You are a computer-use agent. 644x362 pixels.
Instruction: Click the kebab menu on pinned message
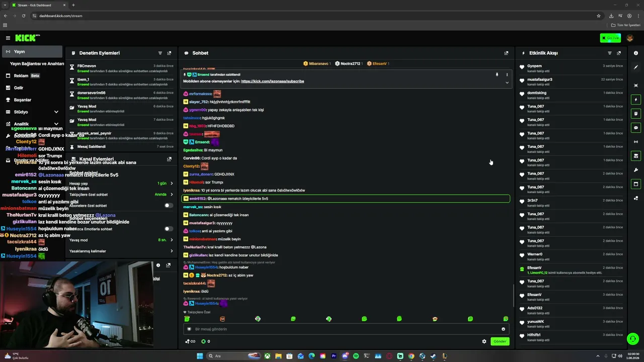(x=507, y=74)
